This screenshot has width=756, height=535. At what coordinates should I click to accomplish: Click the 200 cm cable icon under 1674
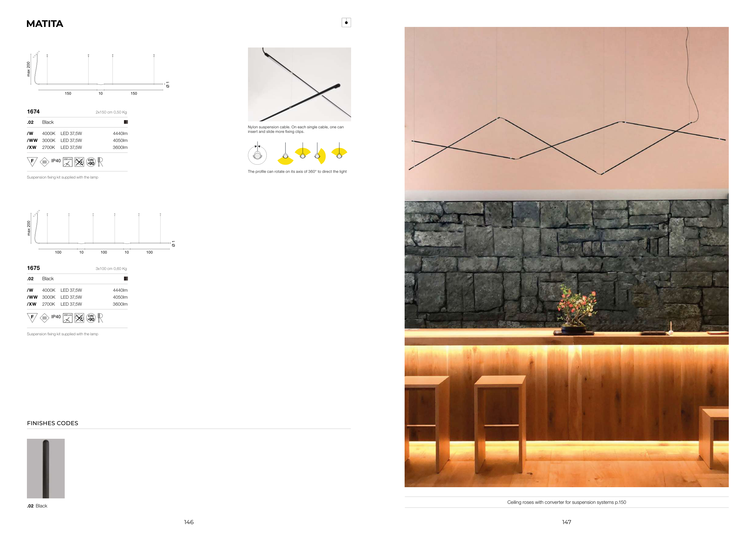[x=67, y=162]
